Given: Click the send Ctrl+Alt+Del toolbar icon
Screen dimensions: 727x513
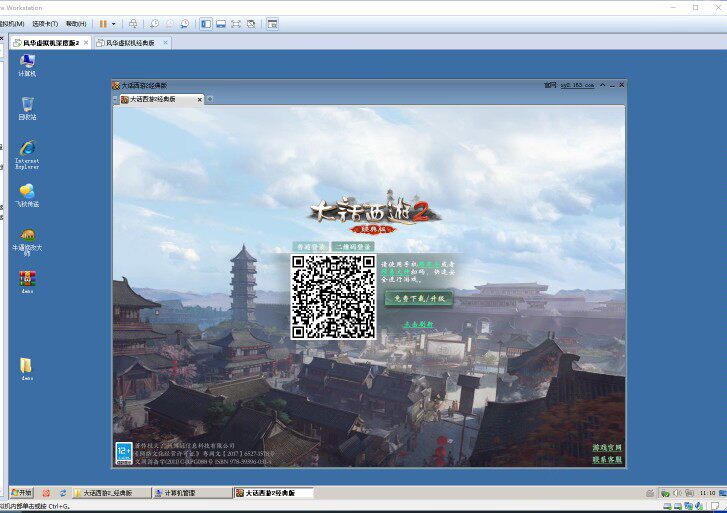Looking at the screenshot, I should [133, 24].
